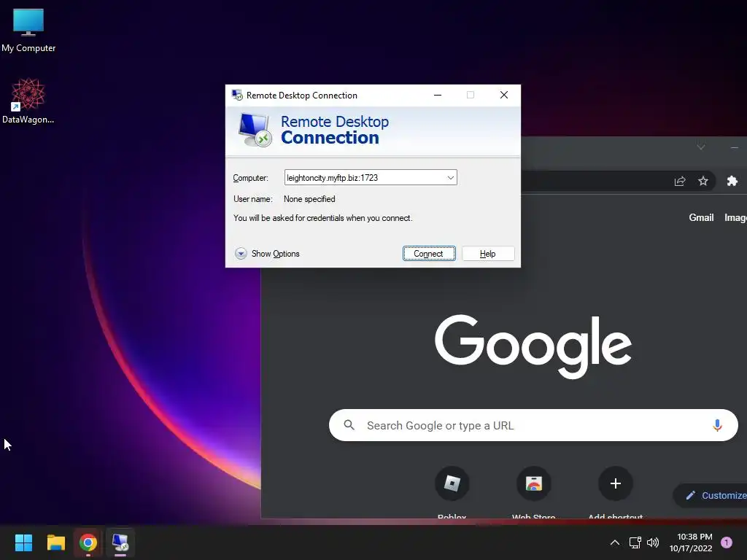Start voice search with microphone icon
This screenshot has width=747, height=560.
[x=717, y=425]
